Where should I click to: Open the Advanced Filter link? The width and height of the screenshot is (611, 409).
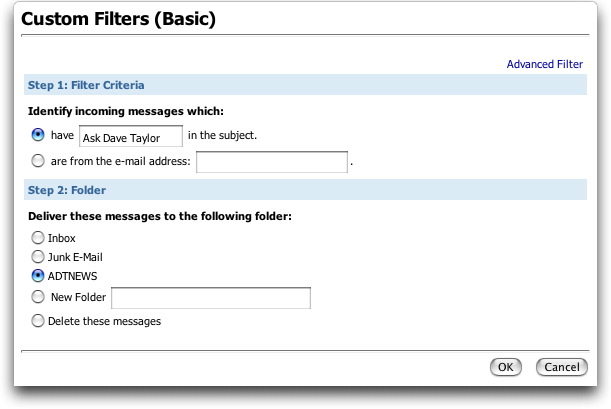point(545,64)
